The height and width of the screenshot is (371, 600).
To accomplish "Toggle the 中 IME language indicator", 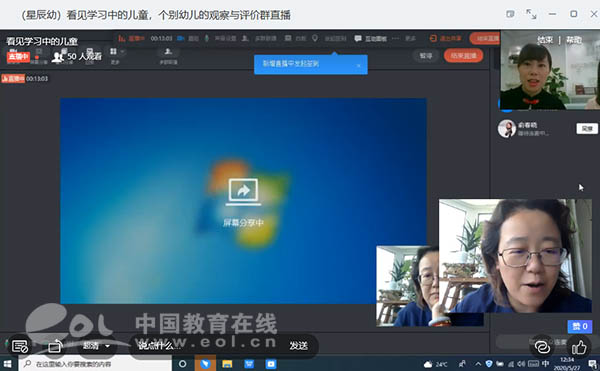I will tap(546, 364).
